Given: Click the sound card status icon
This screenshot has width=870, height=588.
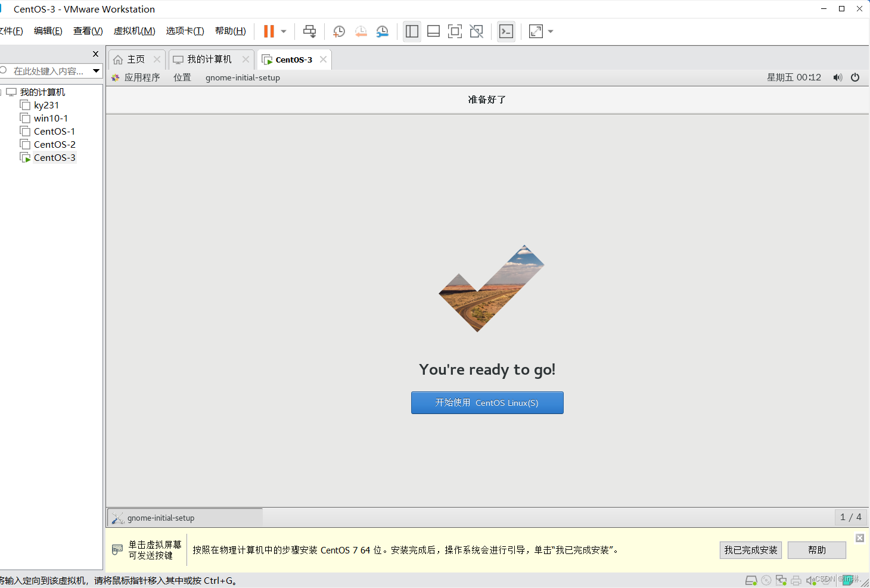Looking at the screenshot, I should tap(810, 580).
